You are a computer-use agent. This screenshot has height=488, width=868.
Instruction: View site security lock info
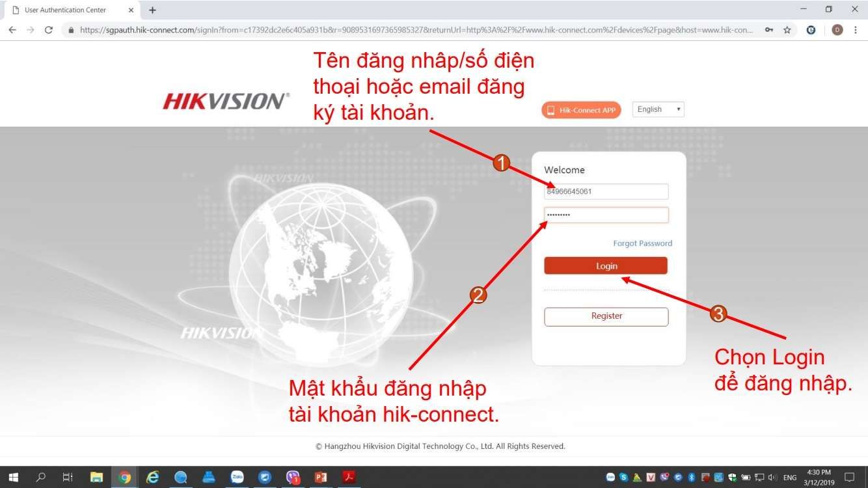tap(72, 30)
